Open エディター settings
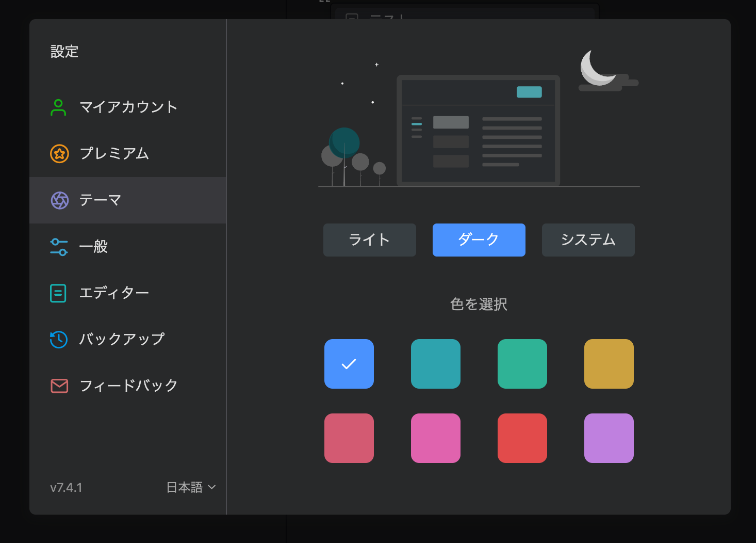The width and height of the screenshot is (756, 543). tap(113, 293)
